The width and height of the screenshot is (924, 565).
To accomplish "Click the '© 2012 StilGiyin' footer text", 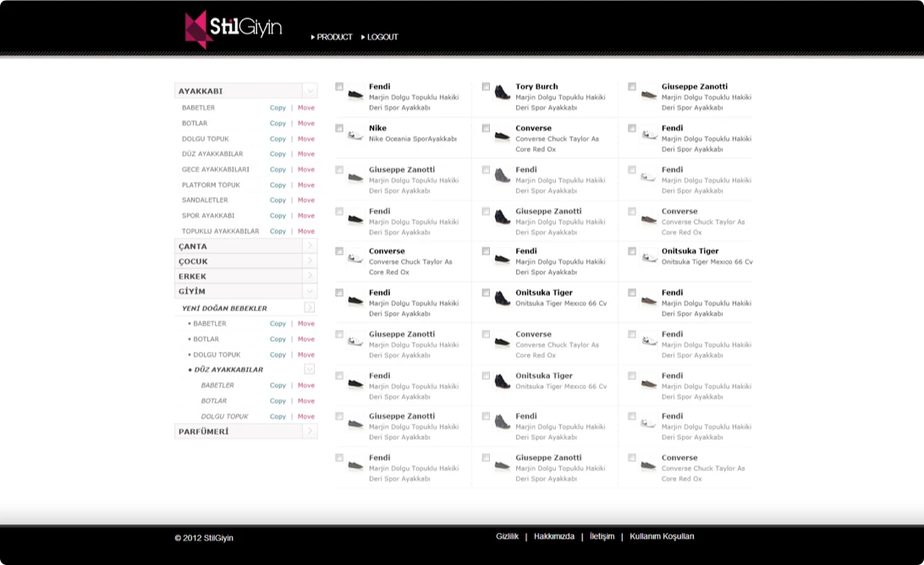I will 204,538.
